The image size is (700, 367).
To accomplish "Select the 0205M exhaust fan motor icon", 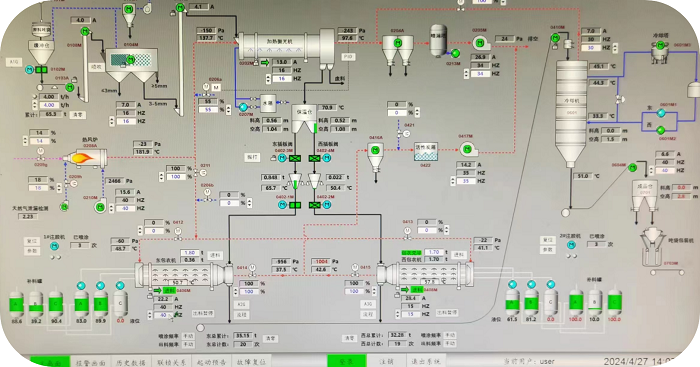I will [480, 43].
